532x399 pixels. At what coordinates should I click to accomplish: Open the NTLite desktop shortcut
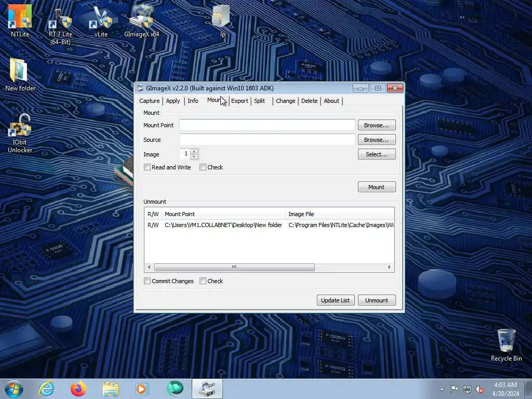pos(20,20)
